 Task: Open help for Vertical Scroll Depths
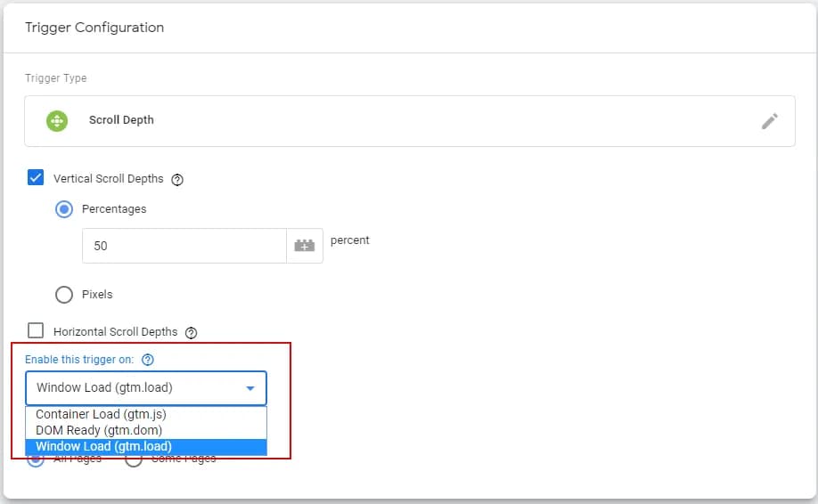coord(177,179)
